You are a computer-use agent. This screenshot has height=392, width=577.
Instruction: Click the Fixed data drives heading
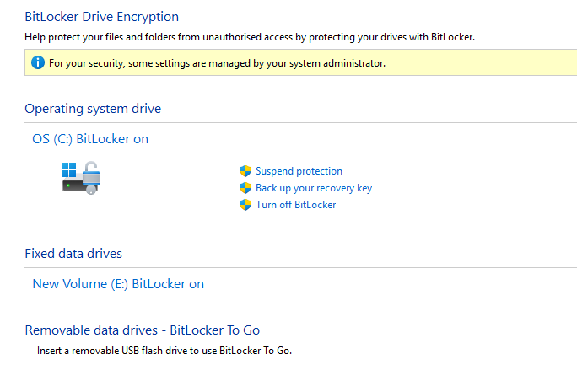pos(73,254)
